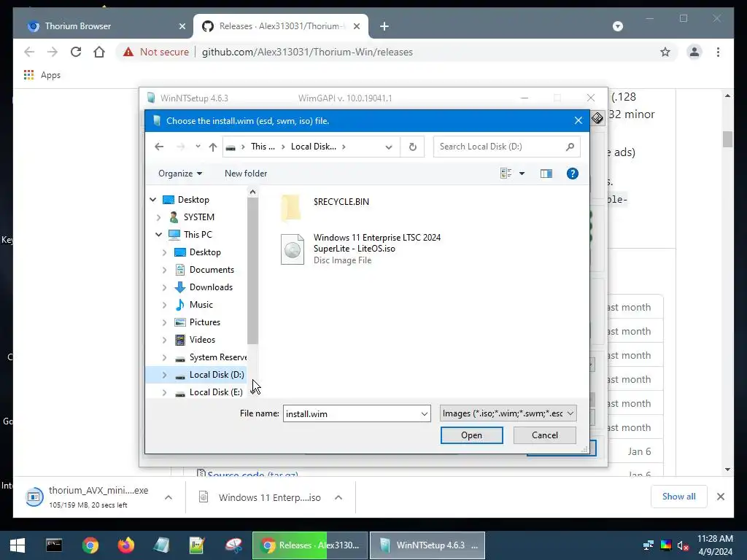Click the Search Local Disk (D:) field
This screenshot has width=747, height=560.
[506, 147]
